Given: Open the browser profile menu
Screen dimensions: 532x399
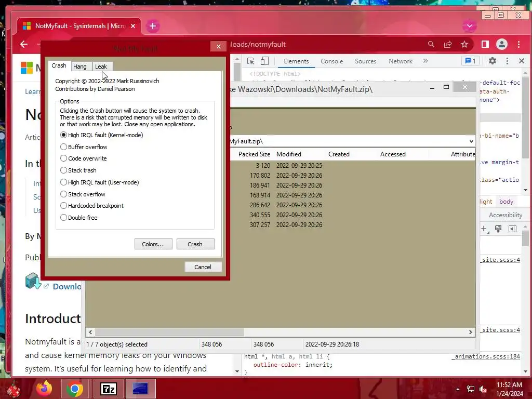Looking at the screenshot, I should [x=502, y=45].
